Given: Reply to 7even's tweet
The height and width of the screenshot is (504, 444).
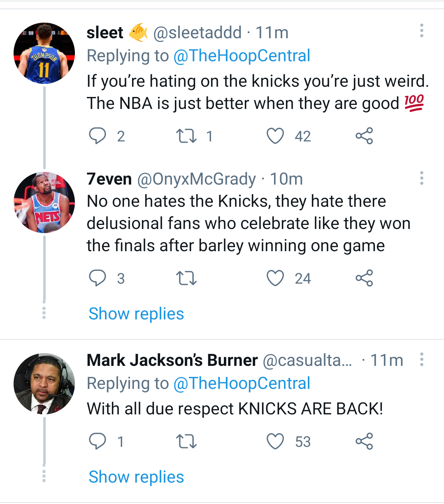Looking at the screenshot, I should pyautogui.click(x=97, y=278).
